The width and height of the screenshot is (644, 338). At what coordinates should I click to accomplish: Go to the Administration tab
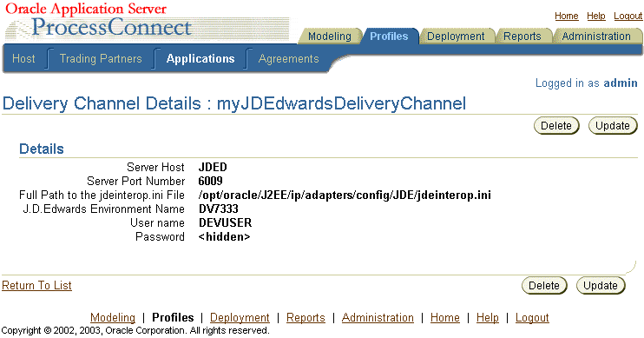coord(596,36)
